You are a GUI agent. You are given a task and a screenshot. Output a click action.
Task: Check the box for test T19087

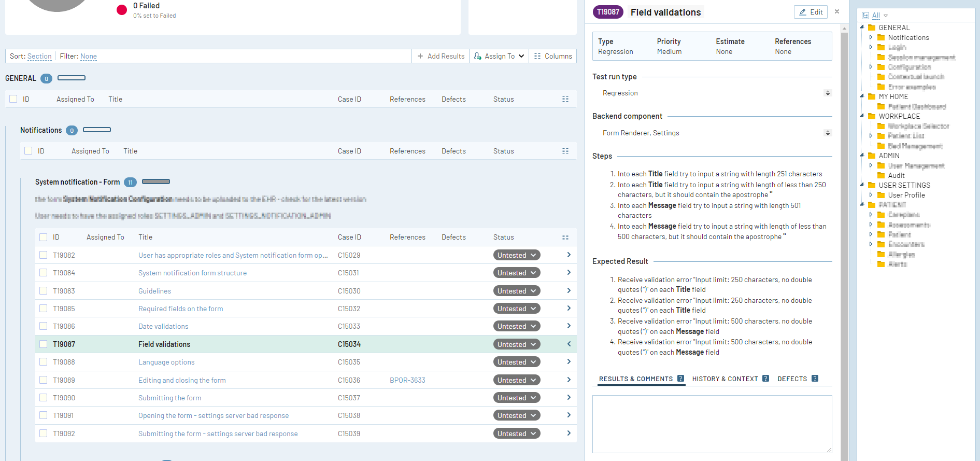pyautogui.click(x=44, y=344)
